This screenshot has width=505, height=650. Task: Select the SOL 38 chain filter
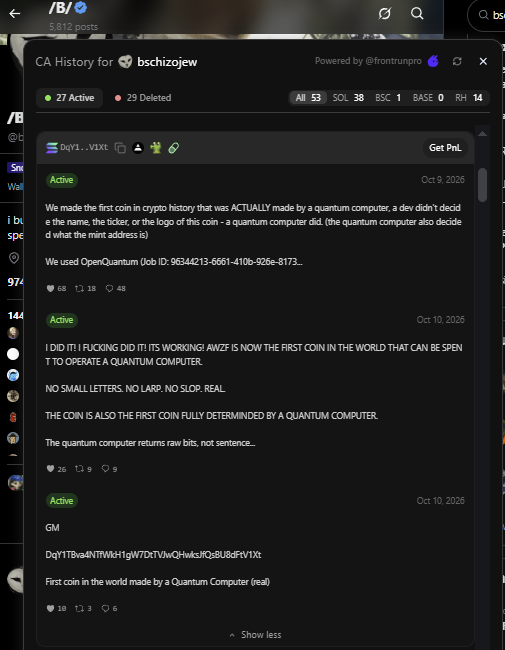(x=348, y=98)
